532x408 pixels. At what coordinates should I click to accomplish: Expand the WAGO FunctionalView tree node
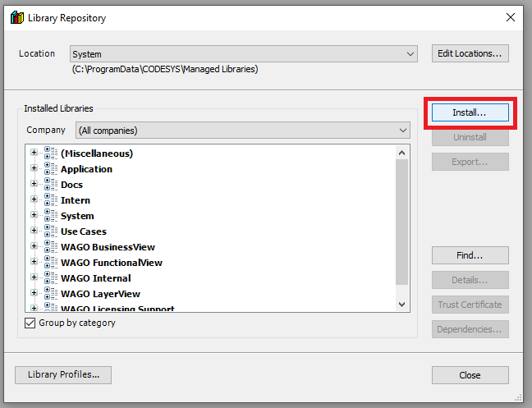[34, 263]
